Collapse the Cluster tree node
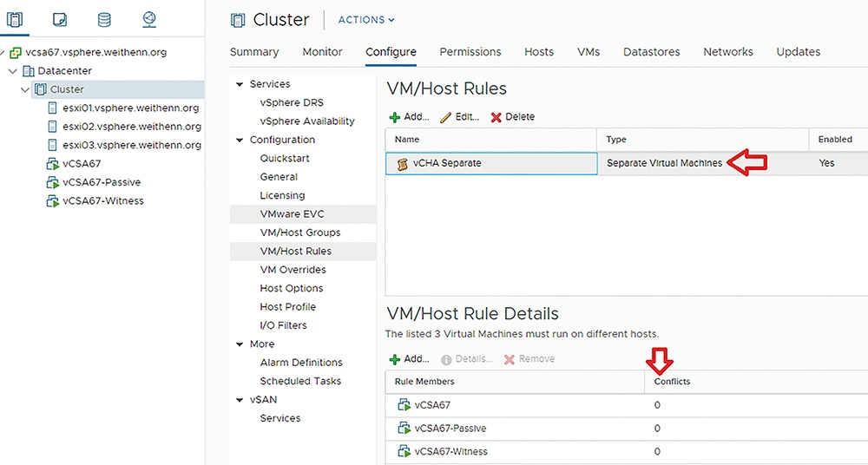Viewport: 868px width, 465px height. tap(25, 89)
